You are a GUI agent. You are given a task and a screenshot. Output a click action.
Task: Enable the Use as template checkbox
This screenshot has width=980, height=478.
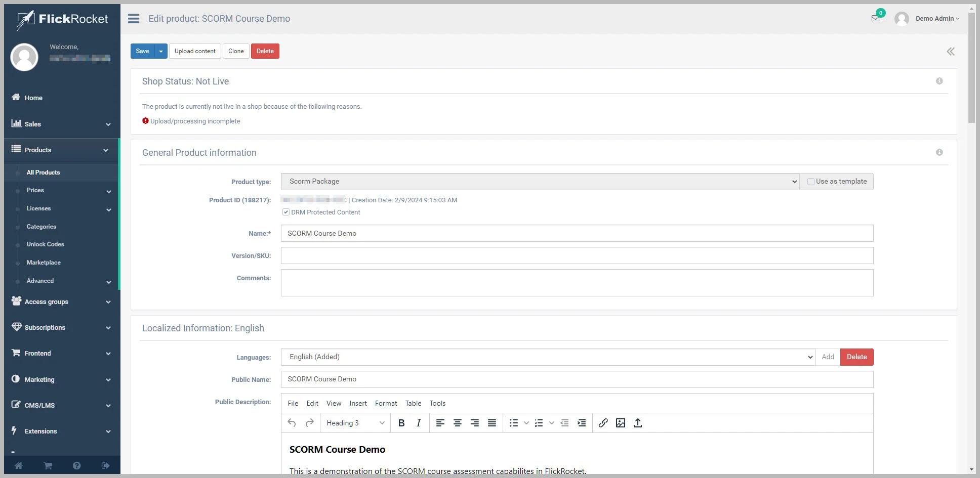811,182
